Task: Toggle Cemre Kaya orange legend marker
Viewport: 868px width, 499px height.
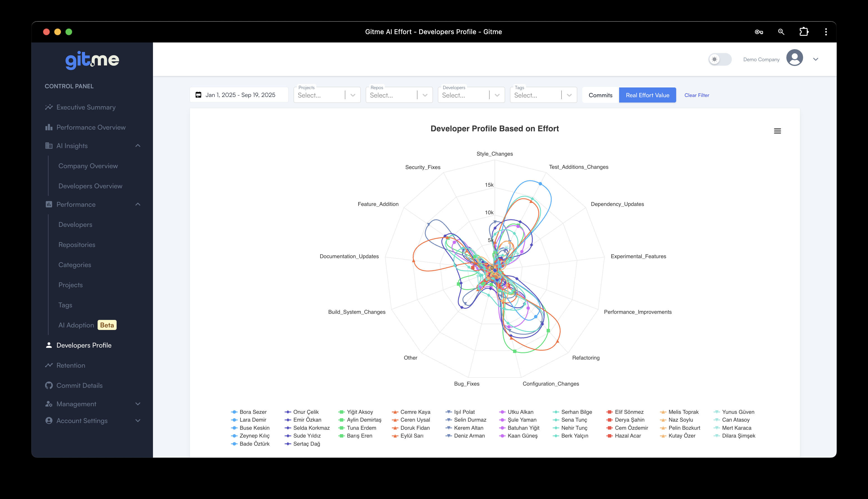Action: (x=395, y=412)
